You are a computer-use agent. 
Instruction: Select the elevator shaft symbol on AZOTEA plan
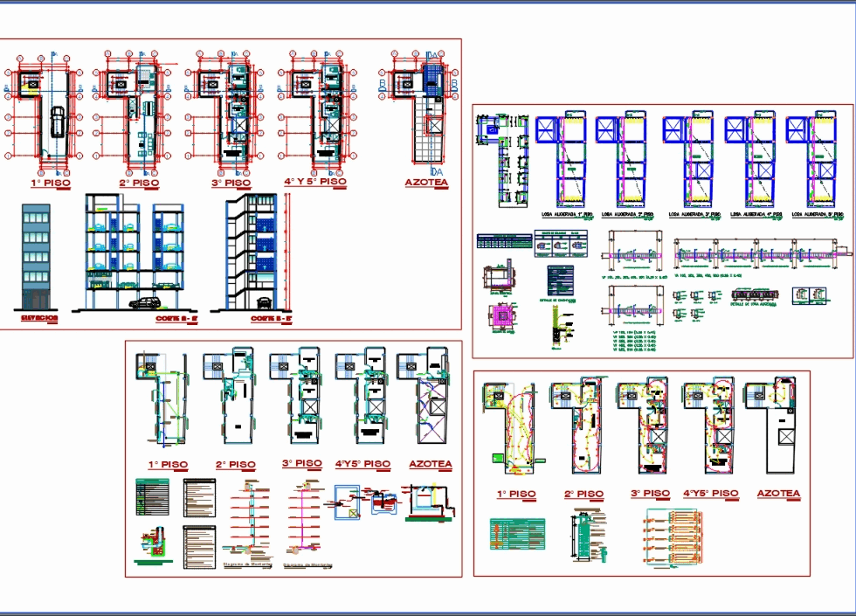tap(435, 126)
